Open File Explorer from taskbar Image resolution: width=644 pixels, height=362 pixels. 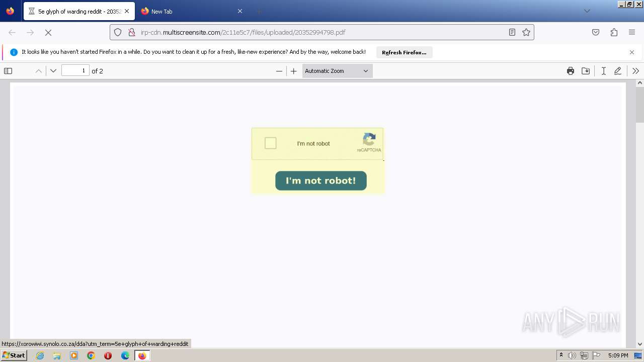(57, 355)
